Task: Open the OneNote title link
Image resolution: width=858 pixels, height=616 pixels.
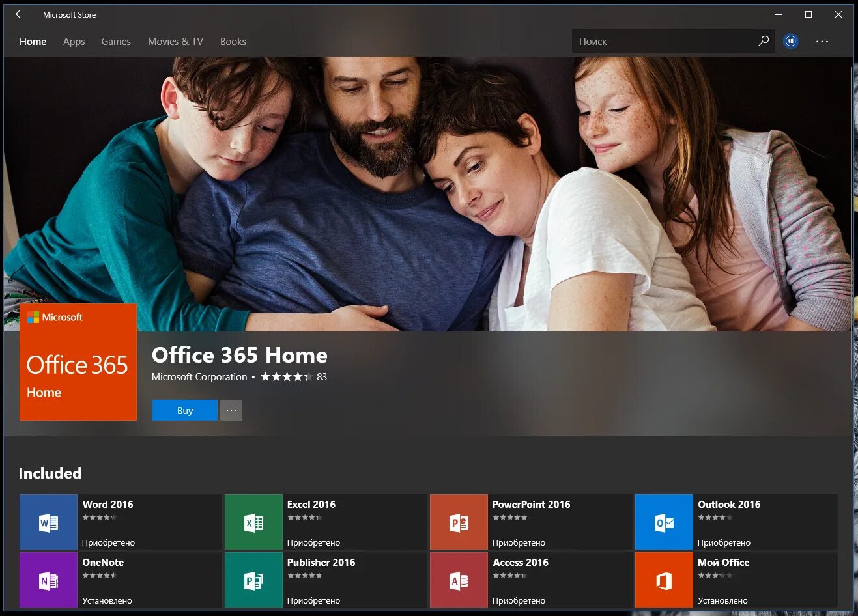Action: tap(103, 562)
